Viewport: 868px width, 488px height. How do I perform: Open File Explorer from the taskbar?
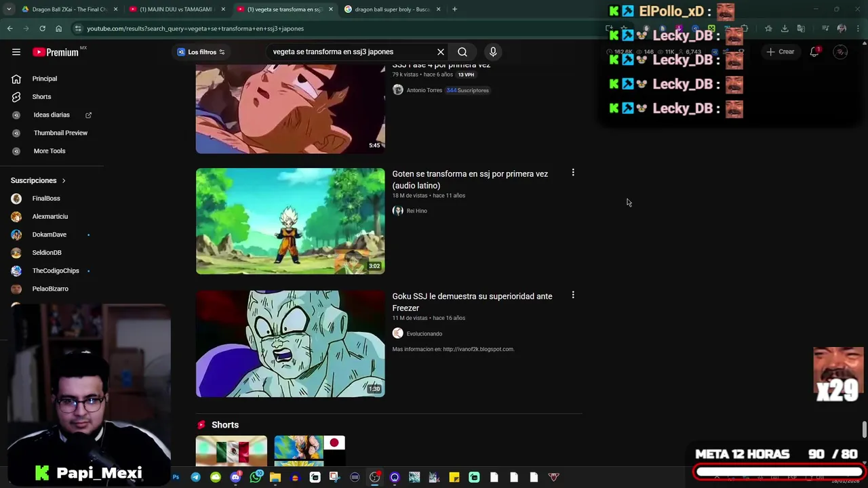pyautogui.click(x=275, y=477)
